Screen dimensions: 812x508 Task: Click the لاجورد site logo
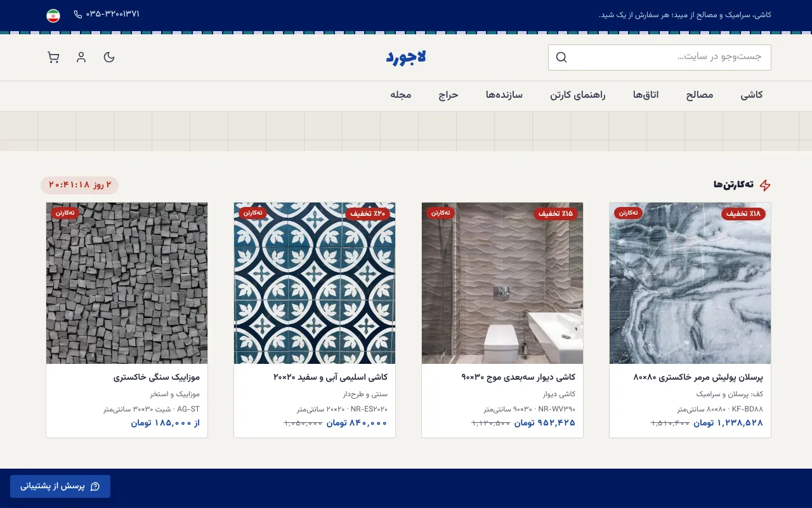(406, 57)
